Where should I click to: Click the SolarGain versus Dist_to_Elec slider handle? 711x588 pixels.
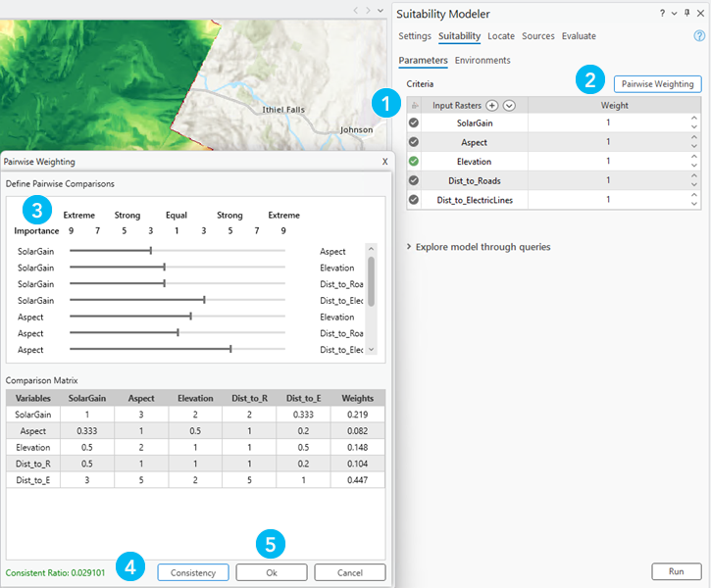tap(204, 300)
